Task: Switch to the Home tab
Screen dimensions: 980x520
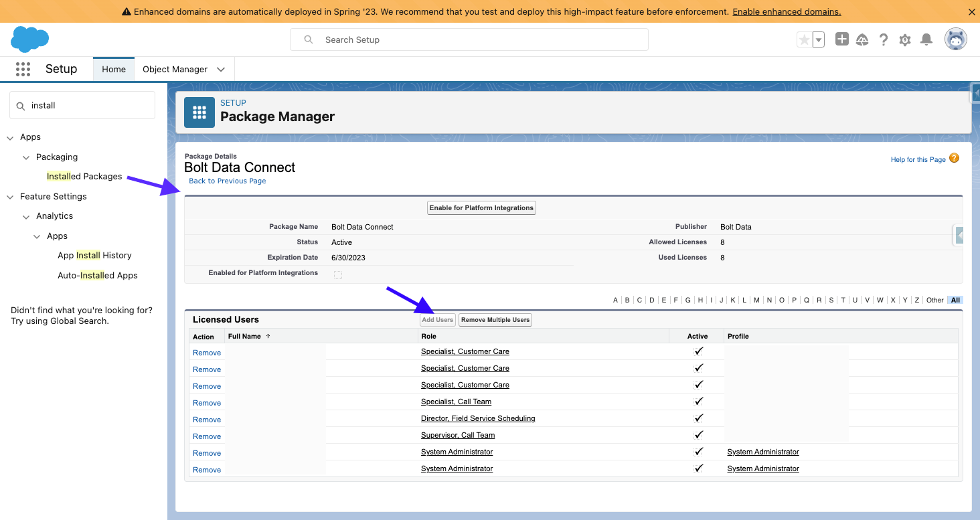Action: [114, 69]
